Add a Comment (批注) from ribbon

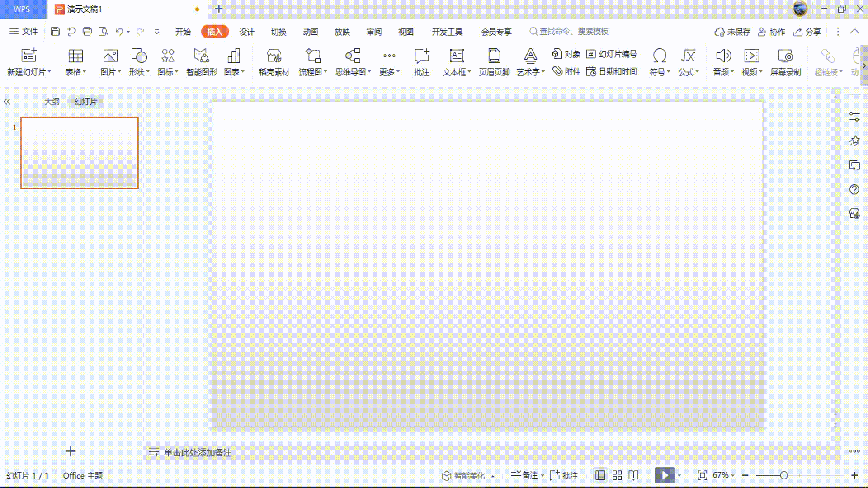click(x=422, y=62)
